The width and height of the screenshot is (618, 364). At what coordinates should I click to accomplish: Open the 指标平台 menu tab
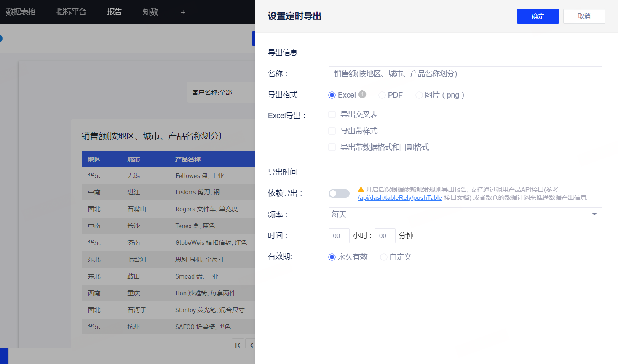[71, 12]
